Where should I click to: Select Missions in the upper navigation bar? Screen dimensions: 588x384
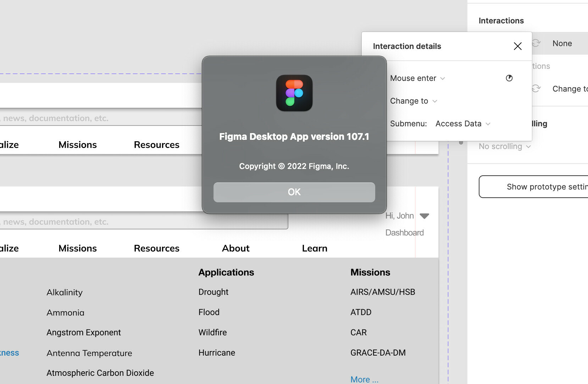pyautogui.click(x=78, y=145)
